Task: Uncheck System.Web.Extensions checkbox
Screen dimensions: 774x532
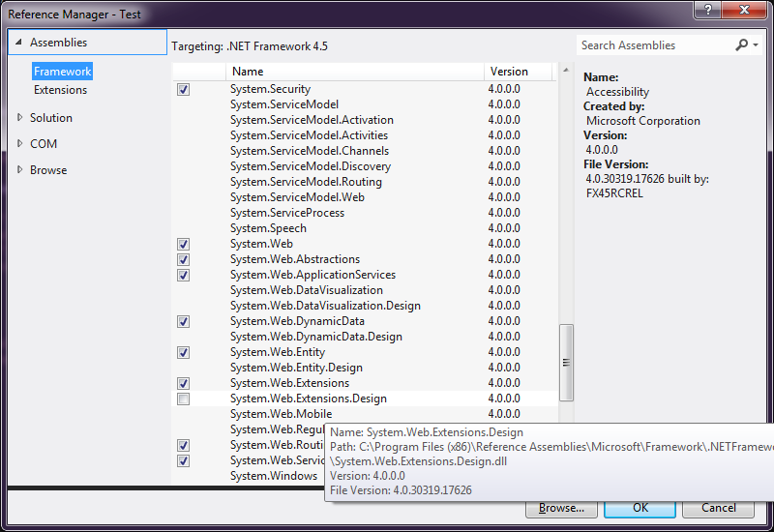Action: [183, 383]
